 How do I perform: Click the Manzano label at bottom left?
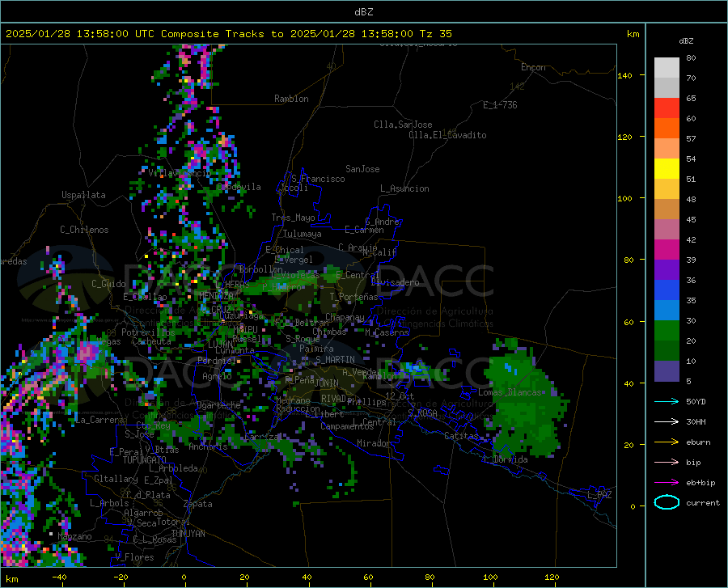click(x=74, y=536)
